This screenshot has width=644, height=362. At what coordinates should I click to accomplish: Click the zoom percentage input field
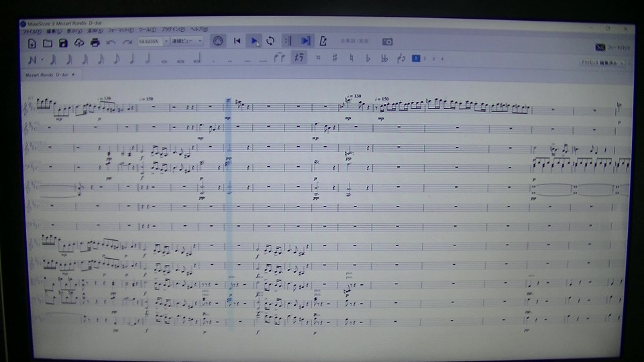tap(150, 42)
